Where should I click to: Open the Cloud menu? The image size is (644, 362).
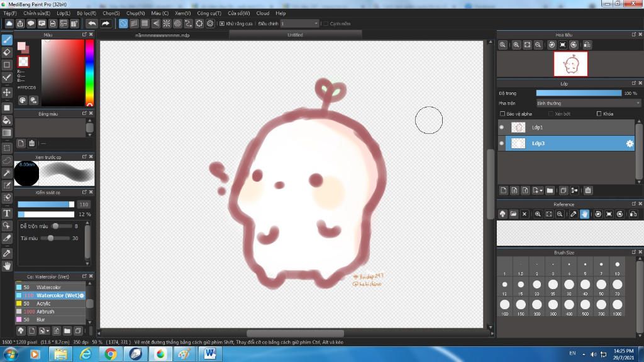point(263,13)
